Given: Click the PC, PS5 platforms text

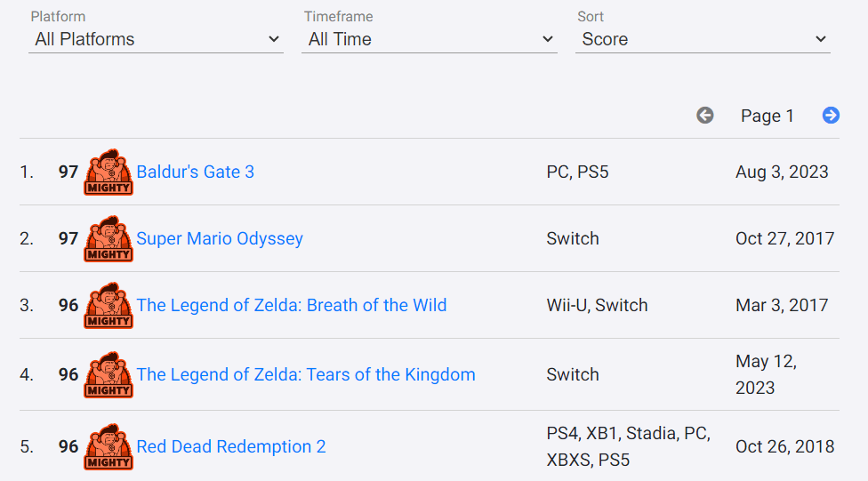Looking at the screenshot, I should [577, 172].
